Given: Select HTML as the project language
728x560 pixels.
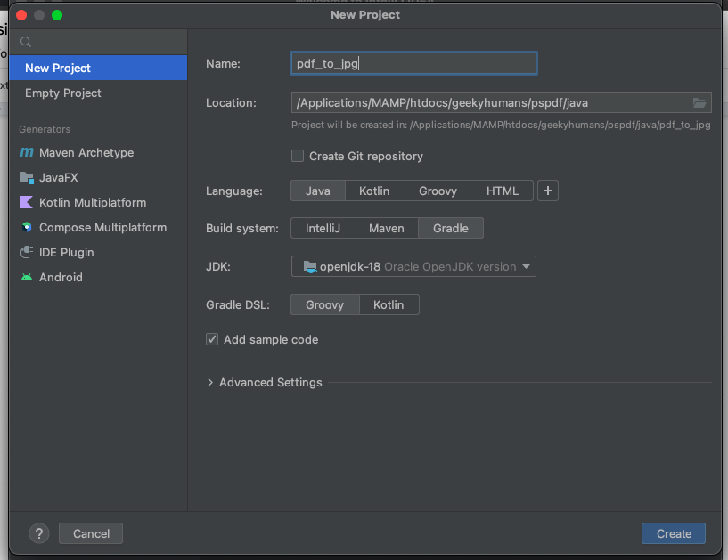Looking at the screenshot, I should pyautogui.click(x=503, y=191).
